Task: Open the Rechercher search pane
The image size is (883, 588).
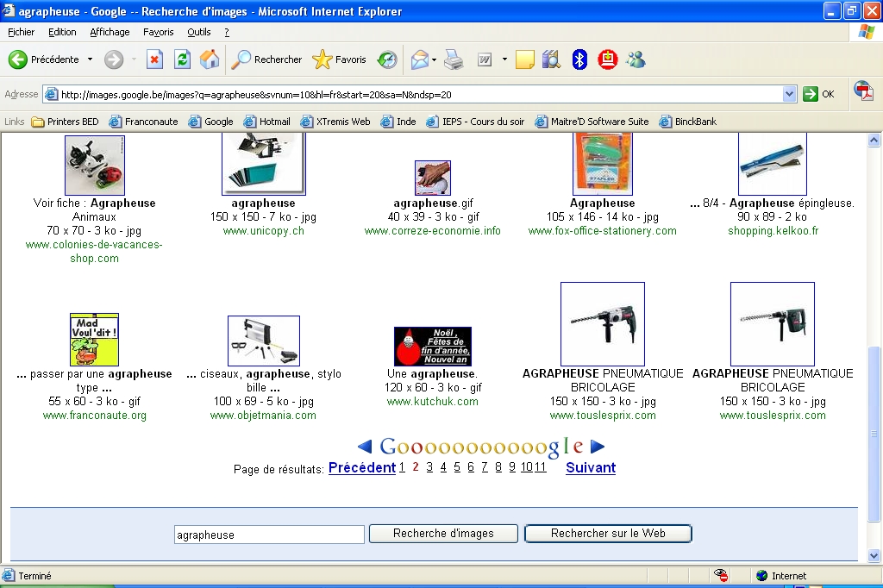Action: [267, 59]
